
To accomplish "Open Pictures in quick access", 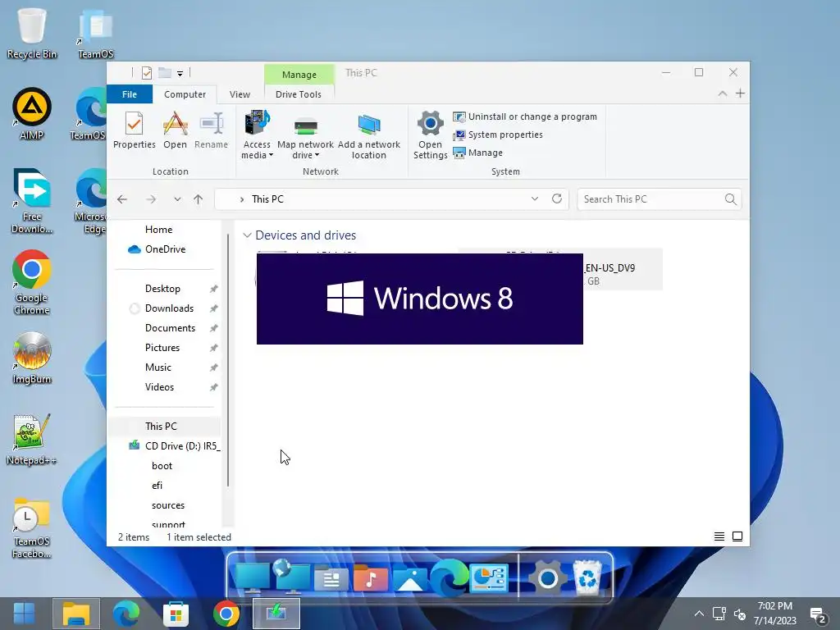I will [x=162, y=348].
